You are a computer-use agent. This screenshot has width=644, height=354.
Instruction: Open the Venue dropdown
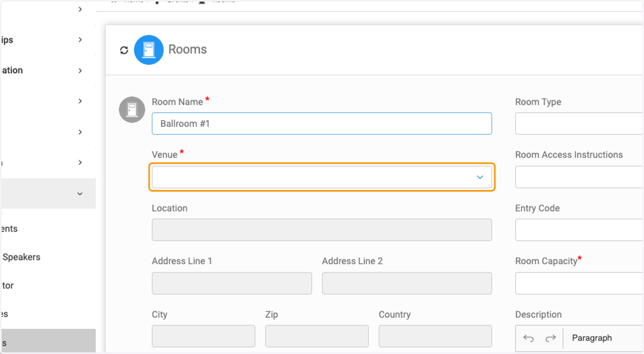[322, 177]
